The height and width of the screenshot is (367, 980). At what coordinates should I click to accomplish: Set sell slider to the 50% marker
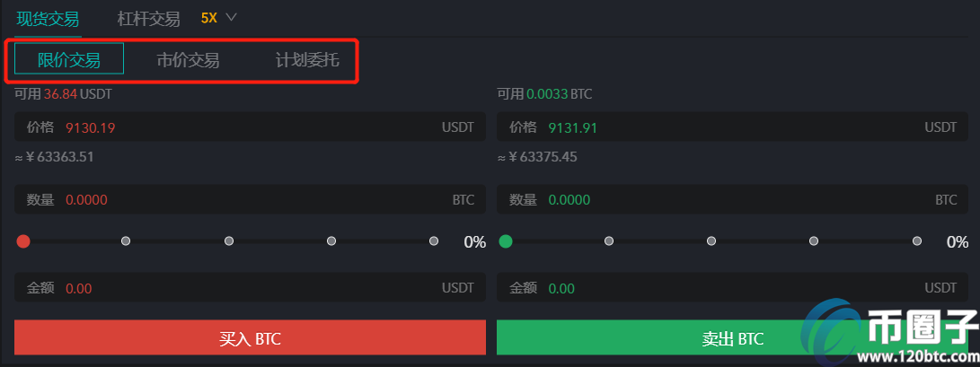[711, 240]
